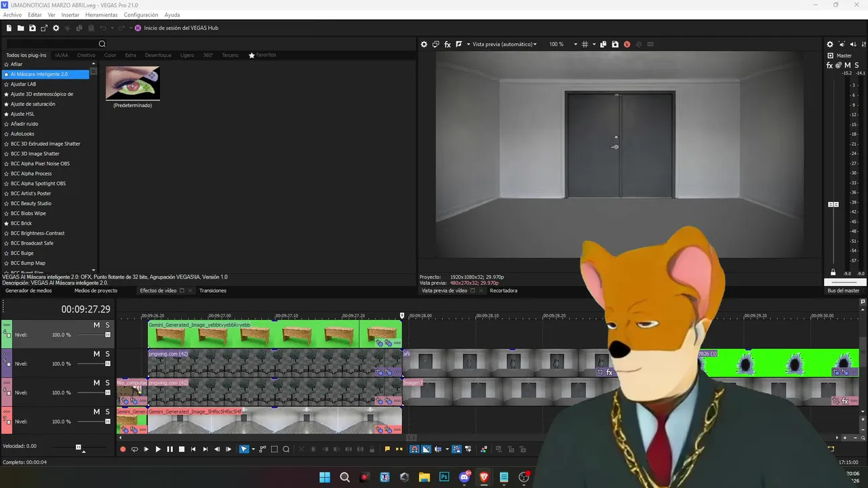Click the plug-in search magnifier icon
This screenshot has height=488, width=868.
click(x=102, y=44)
